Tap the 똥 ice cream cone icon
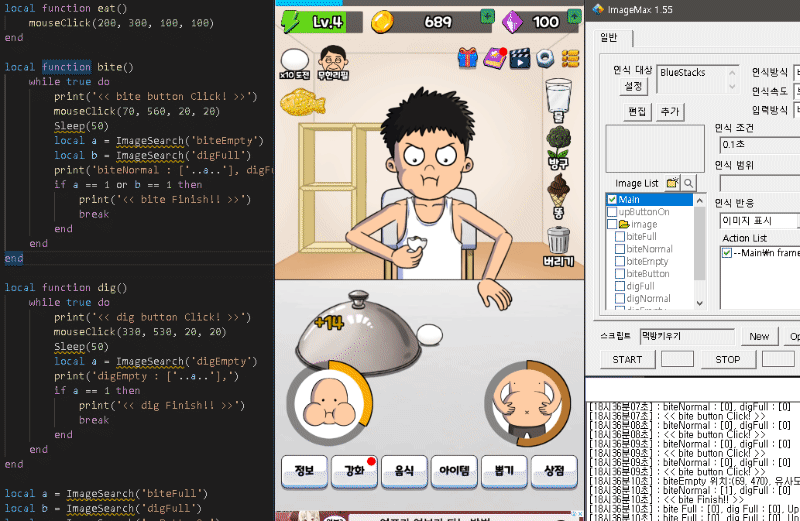 pos(558,196)
